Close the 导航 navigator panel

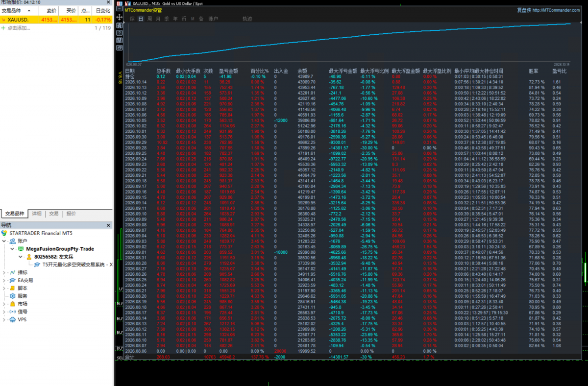click(x=108, y=225)
